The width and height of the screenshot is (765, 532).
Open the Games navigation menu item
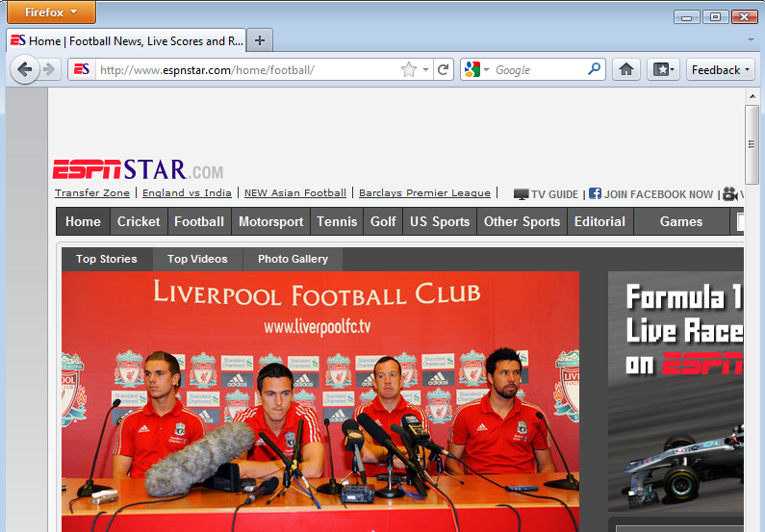[681, 221]
